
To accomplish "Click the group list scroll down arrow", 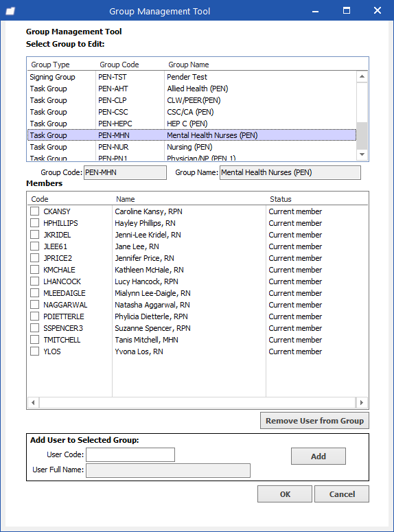I will pyautogui.click(x=362, y=154).
